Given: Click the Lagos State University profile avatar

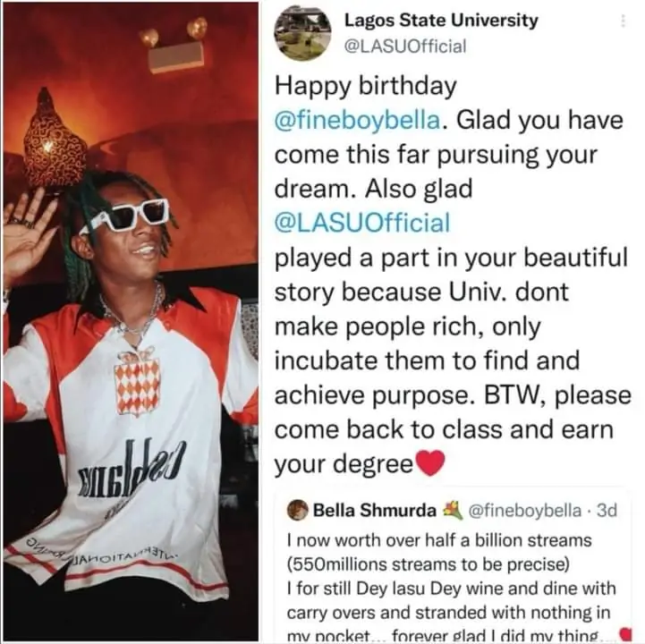Looking at the screenshot, I should point(303,32).
